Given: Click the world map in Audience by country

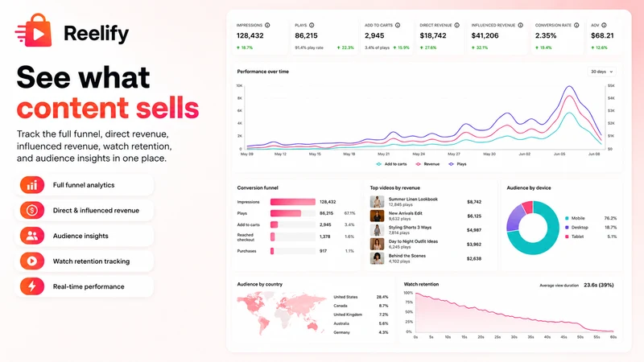Looking at the screenshot, I should pyautogui.click(x=281, y=312).
